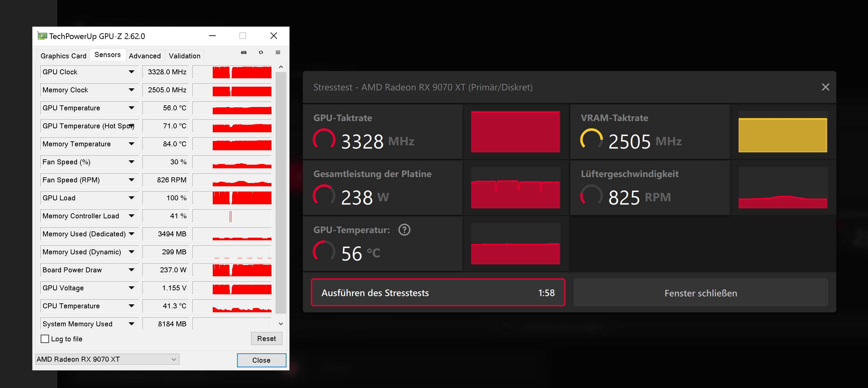Open the Validation tab
Viewport: 868px width, 388px height.
pyautogui.click(x=184, y=56)
